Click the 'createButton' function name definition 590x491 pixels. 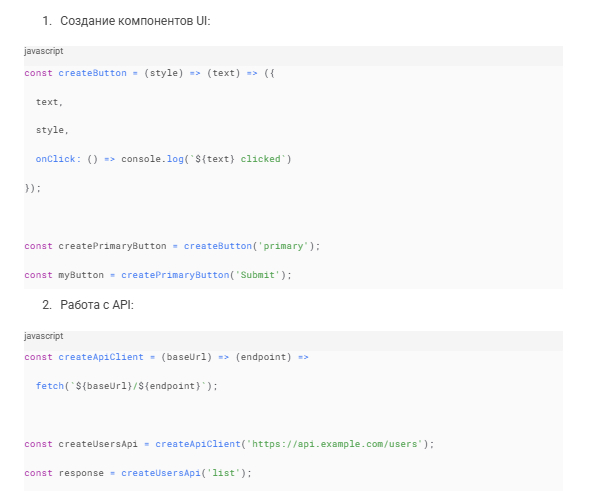(93, 73)
